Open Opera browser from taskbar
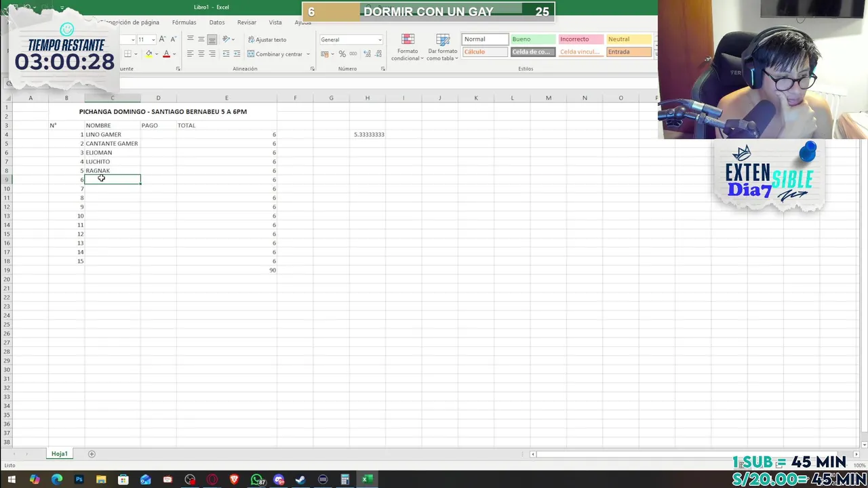 coord(212,480)
